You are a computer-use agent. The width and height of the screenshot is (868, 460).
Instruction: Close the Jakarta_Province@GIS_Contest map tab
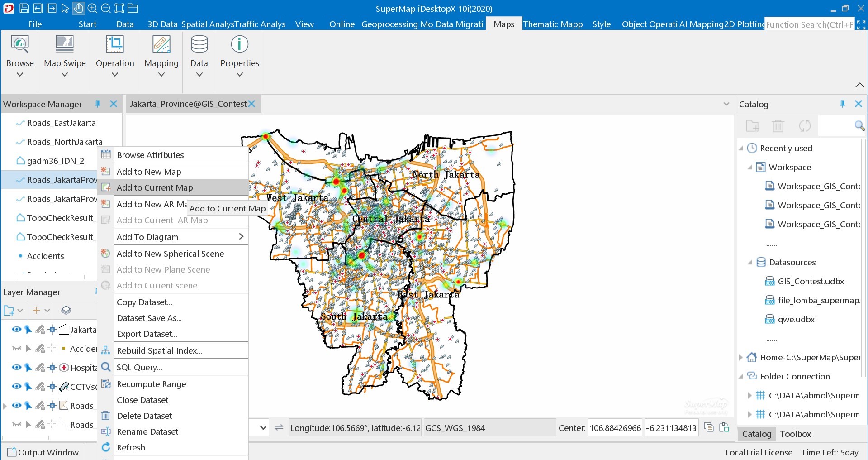(251, 104)
